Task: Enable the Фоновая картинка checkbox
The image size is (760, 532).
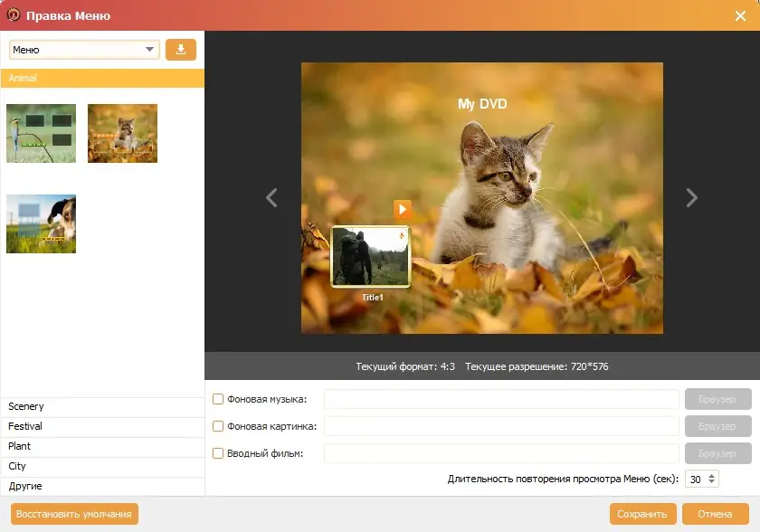Action: coord(216,425)
